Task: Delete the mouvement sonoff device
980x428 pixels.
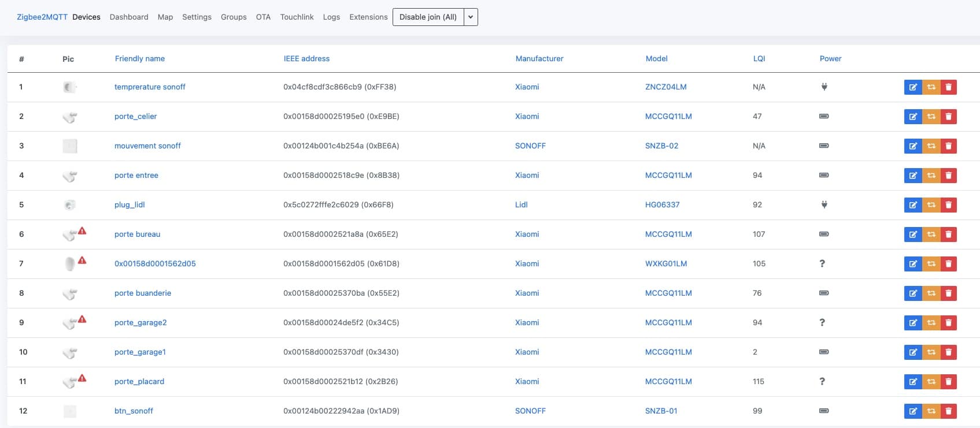Action: pos(949,146)
